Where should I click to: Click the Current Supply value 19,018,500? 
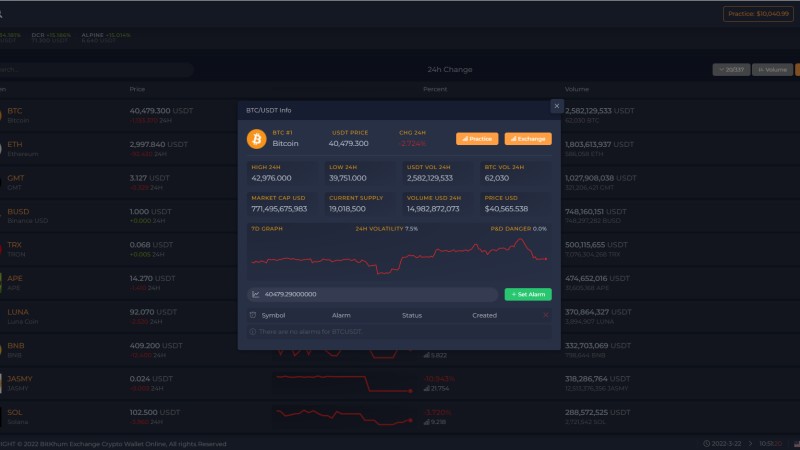coord(347,209)
